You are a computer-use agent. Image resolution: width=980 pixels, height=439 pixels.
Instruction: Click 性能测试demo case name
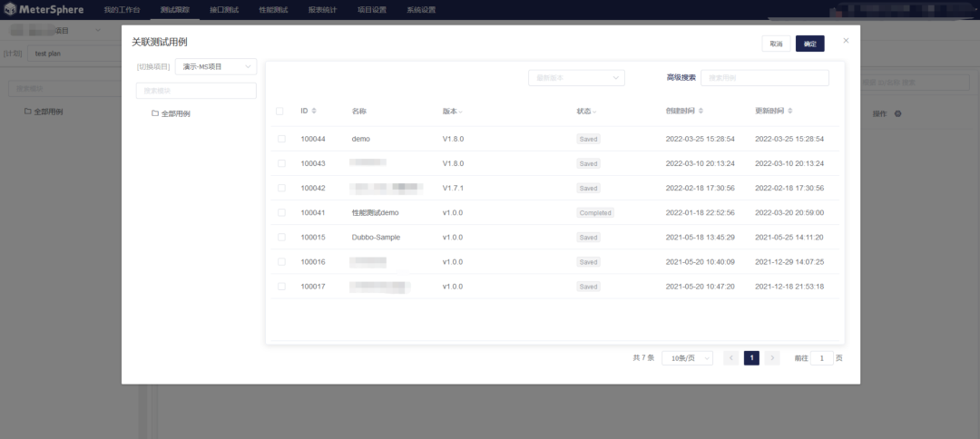pyautogui.click(x=375, y=212)
